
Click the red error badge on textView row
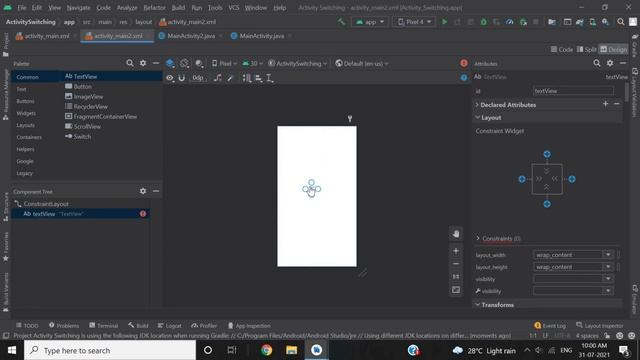coord(143,213)
